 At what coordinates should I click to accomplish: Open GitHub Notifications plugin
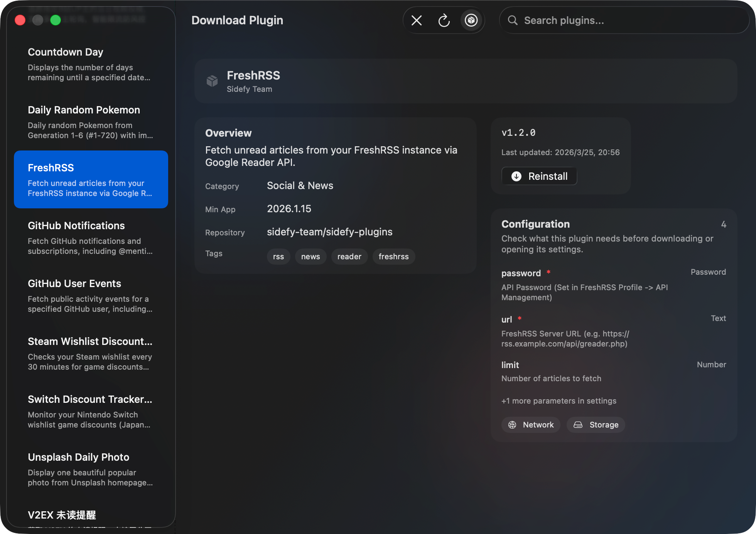91,238
